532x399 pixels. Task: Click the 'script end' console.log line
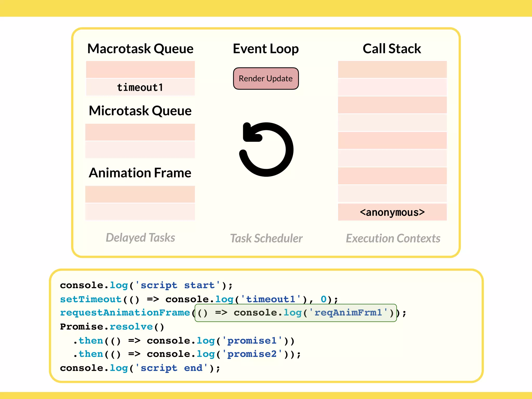point(140,368)
